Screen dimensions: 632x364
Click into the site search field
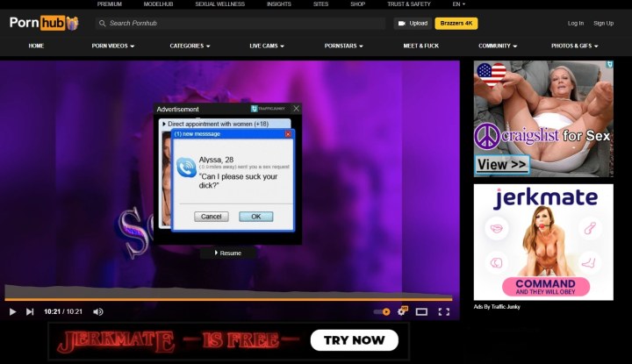241,24
